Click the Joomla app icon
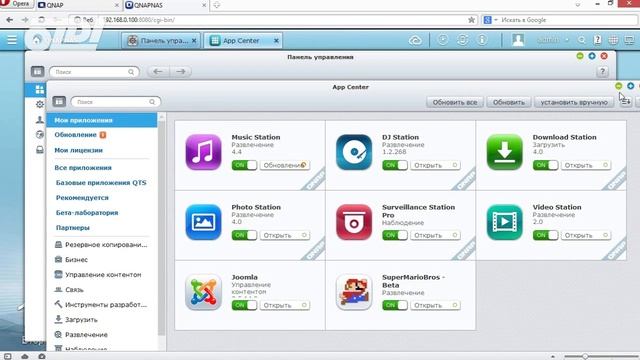This screenshot has width=640, height=360. pos(203,292)
